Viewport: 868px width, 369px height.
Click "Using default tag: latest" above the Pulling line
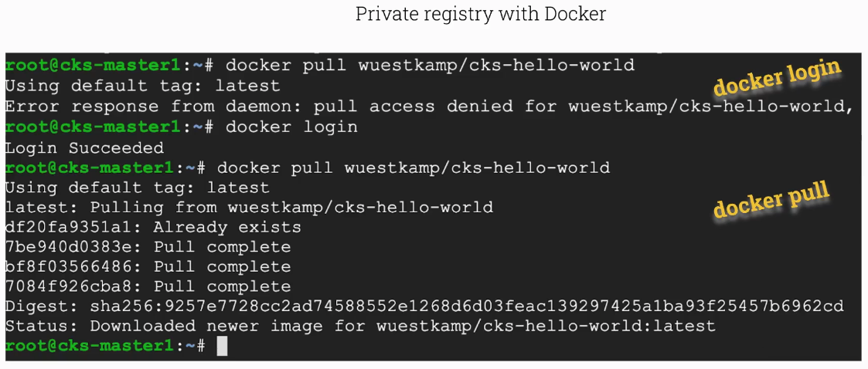pyautogui.click(x=137, y=188)
